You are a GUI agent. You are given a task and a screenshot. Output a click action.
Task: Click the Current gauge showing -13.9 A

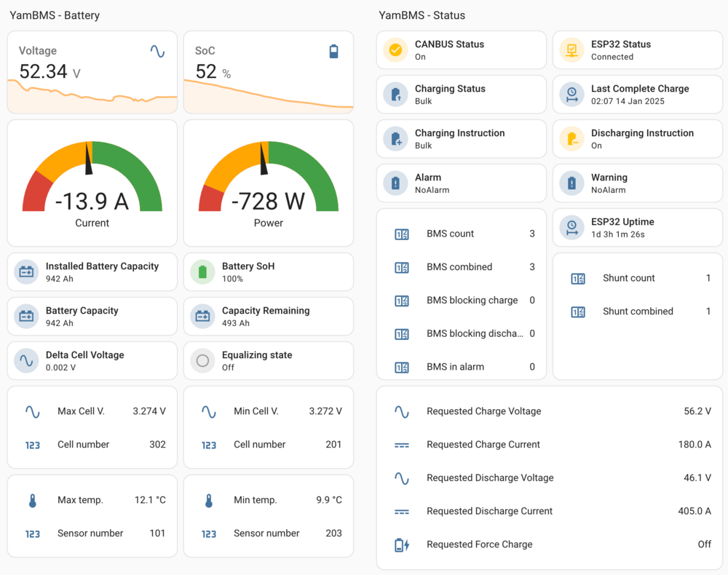coord(92,183)
